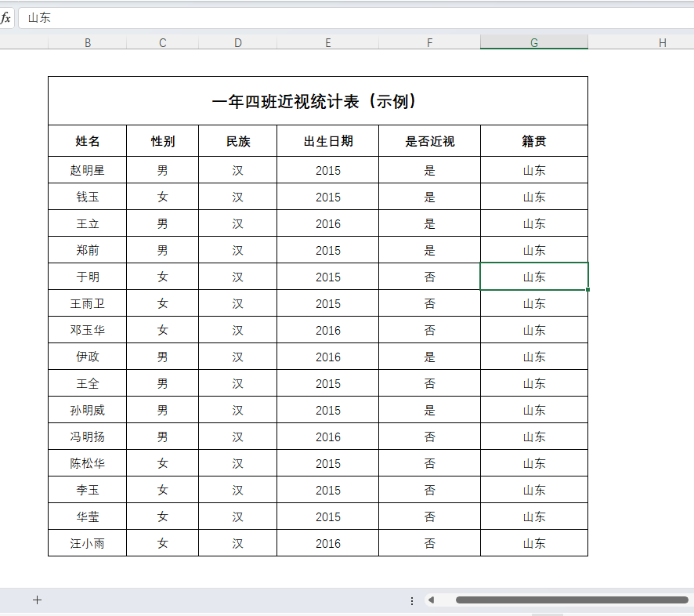Click the fx insert function icon
The height and width of the screenshot is (616, 694).
point(7,17)
